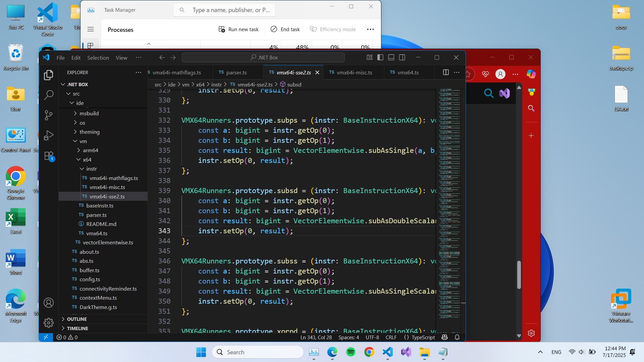Switch to the vmx64i-misc.ts editor tab
The height and width of the screenshot is (362, 644).
tap(354, 72)
